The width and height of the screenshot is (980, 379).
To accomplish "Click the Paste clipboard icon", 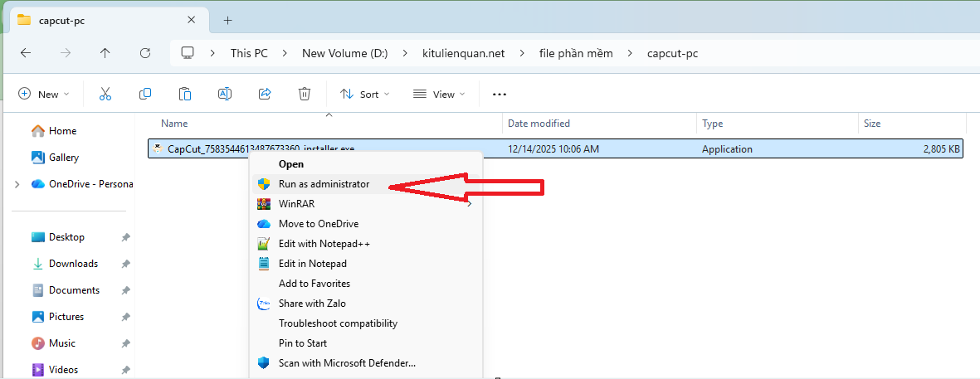I will (x=185, y=94).
